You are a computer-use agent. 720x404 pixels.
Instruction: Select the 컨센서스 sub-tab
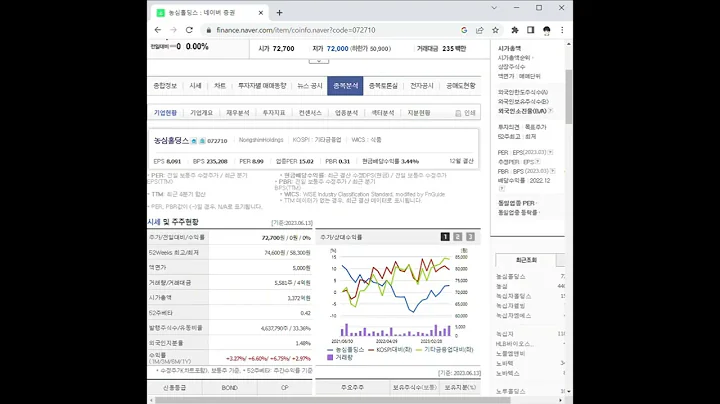310,113
